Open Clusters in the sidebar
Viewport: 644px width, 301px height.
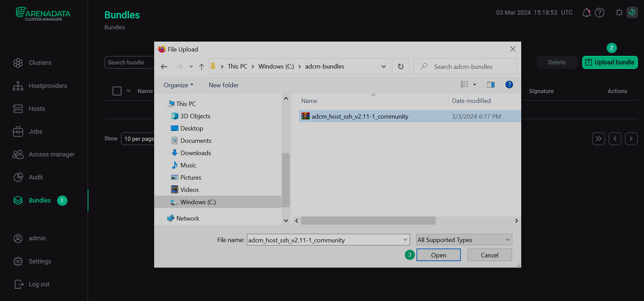[x=40, y=63]
